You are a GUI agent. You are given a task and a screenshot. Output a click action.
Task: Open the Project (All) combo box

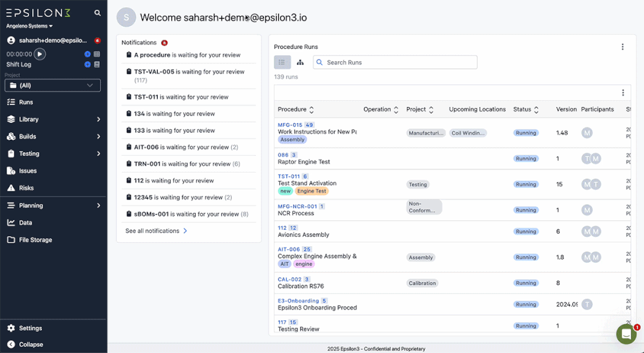(x=53, y=86)
